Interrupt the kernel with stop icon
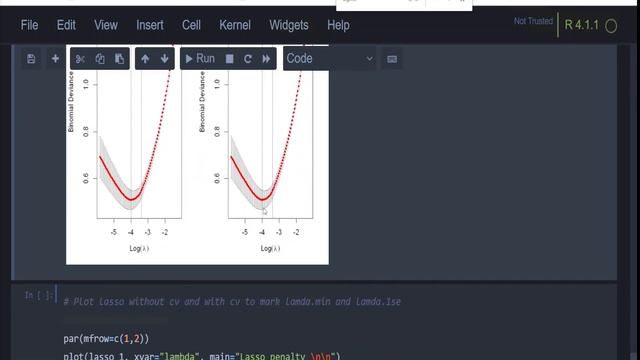 (x=230, y=59)
